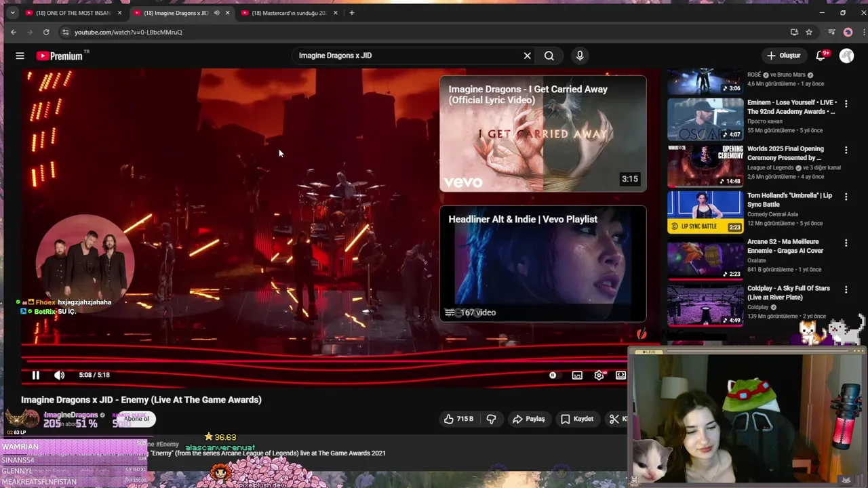Go forward in browser
This screenshot has height=488, width=868.
pyautogui.click(x=30, y=32)
